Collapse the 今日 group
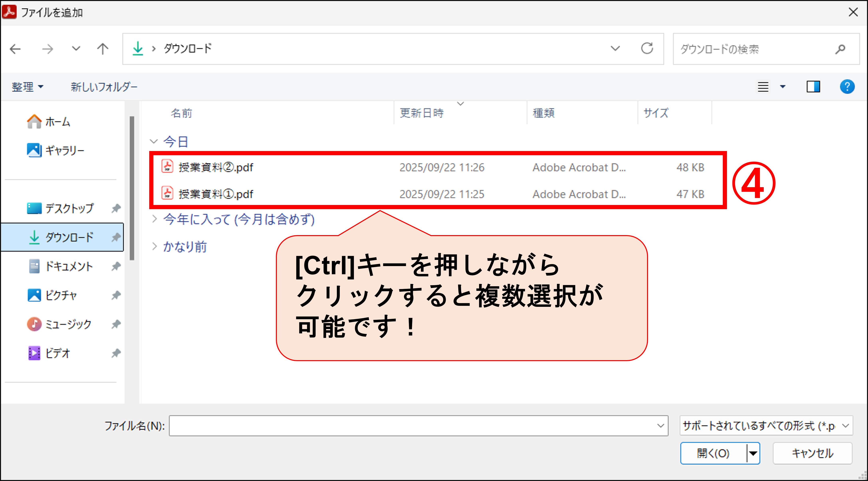868x481 pixels. [154, 141]
